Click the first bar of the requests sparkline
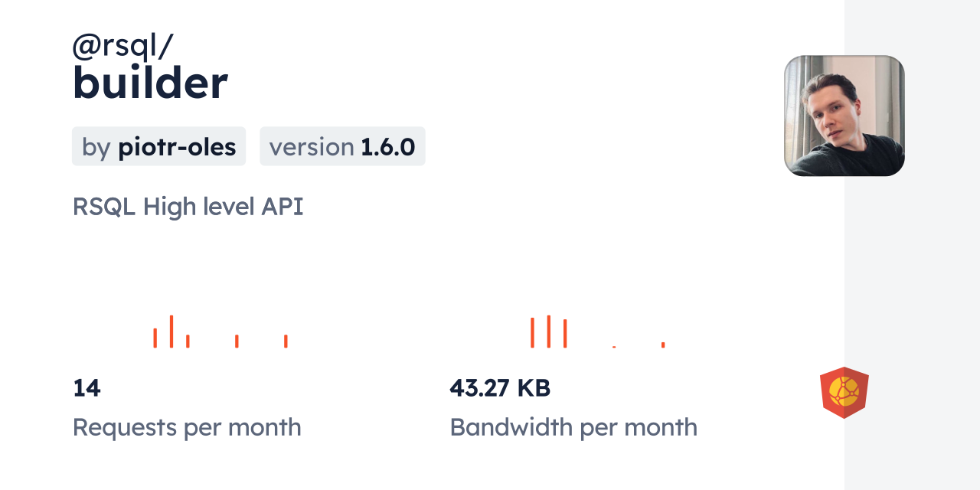980x490 pixels. point(155,338)
